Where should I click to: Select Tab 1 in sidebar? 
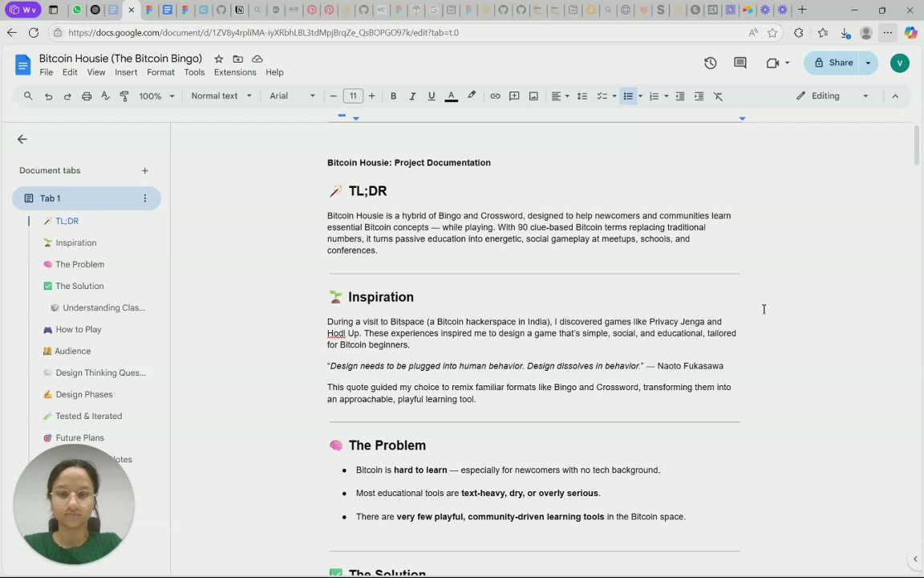86,198
